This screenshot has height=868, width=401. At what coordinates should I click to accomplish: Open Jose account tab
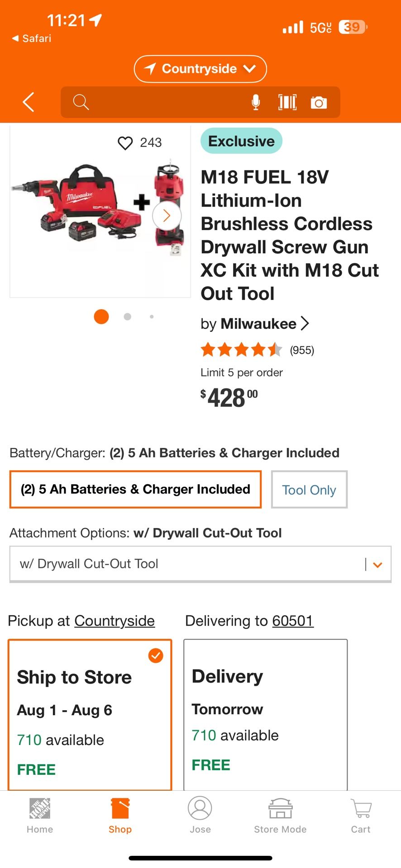pos(200,816)
